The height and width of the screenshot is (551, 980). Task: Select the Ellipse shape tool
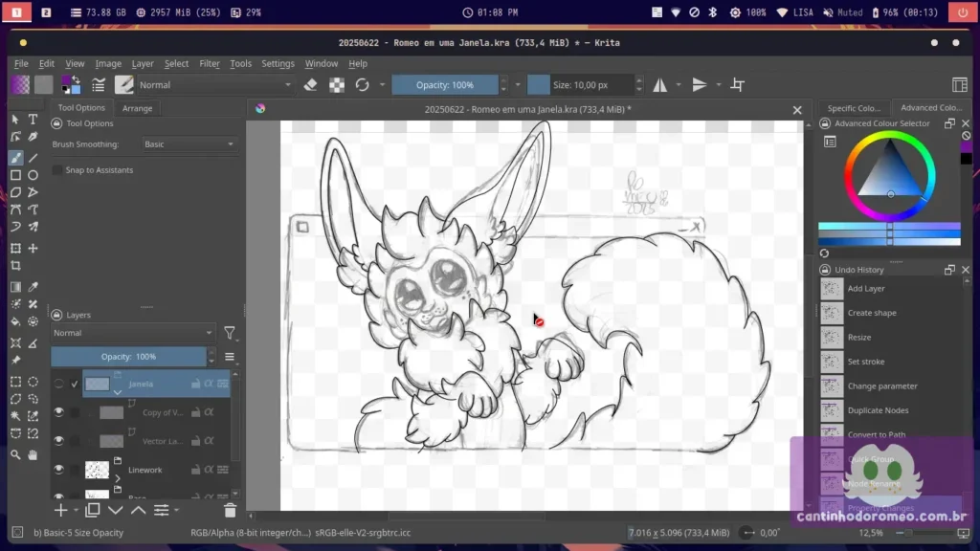tap(33, 176)
